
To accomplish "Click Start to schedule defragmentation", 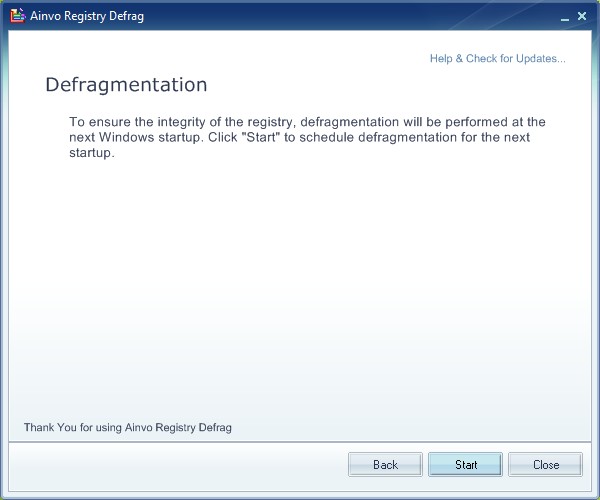I will (x=465, y=464).
